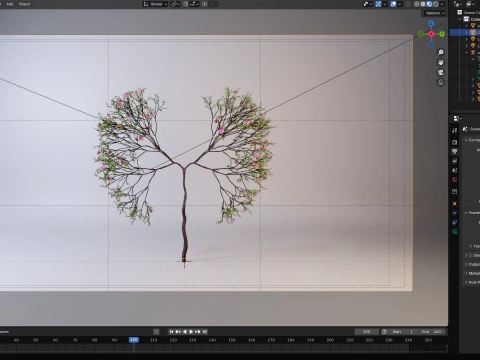Open the Tool properties tab

(x=455, y=130)
